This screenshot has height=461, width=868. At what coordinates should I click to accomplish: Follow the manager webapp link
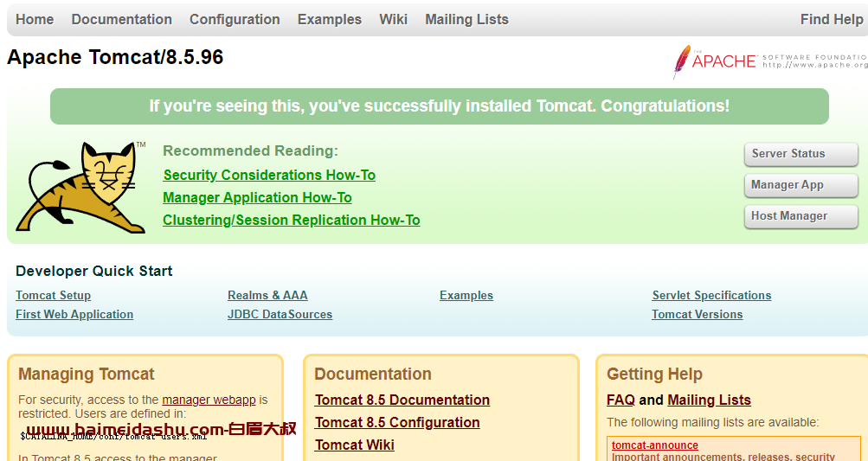click(209, 400)
